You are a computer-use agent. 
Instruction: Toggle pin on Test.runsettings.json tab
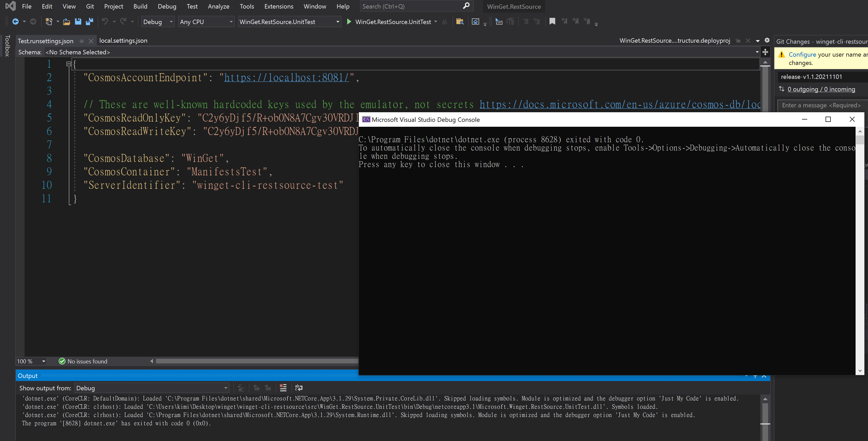pos(81,41)
